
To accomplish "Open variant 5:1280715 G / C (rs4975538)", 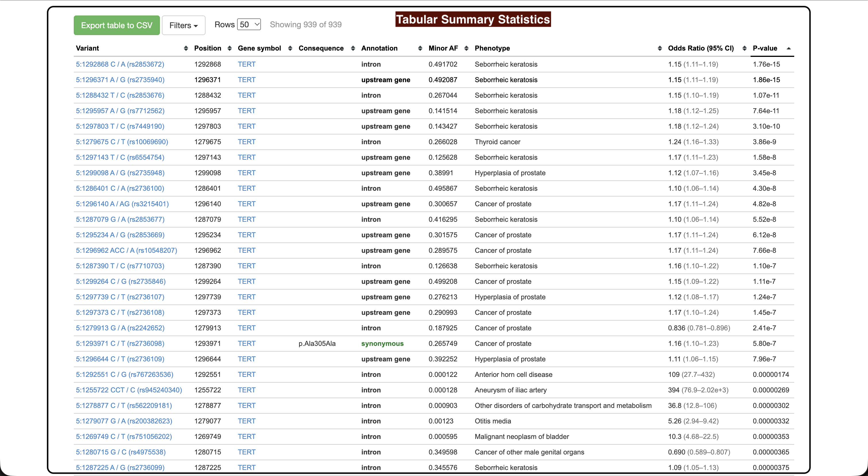I will click(121, 452).
